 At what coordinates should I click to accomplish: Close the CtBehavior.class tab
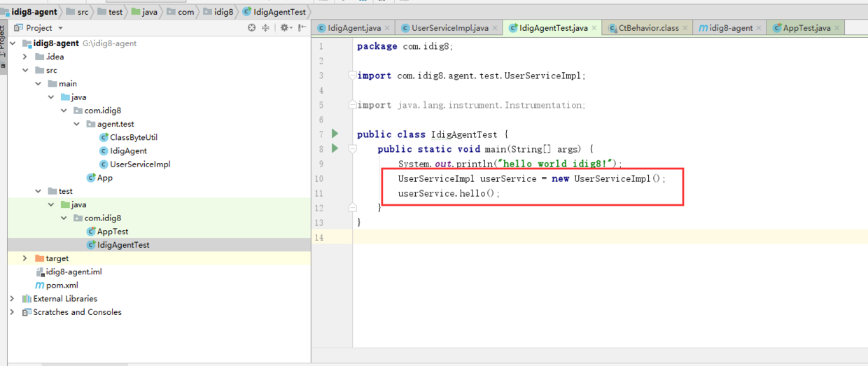685,28
